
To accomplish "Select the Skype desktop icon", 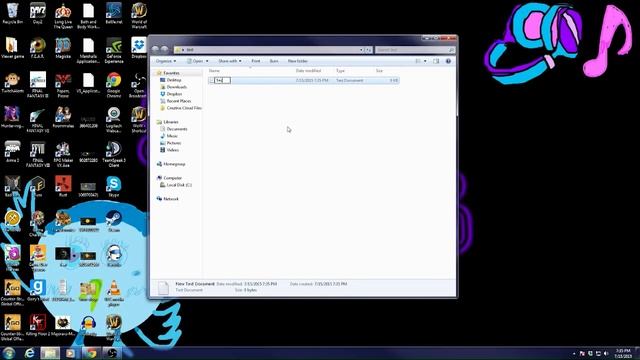I will pyautogui.click(x=114, y=187).
